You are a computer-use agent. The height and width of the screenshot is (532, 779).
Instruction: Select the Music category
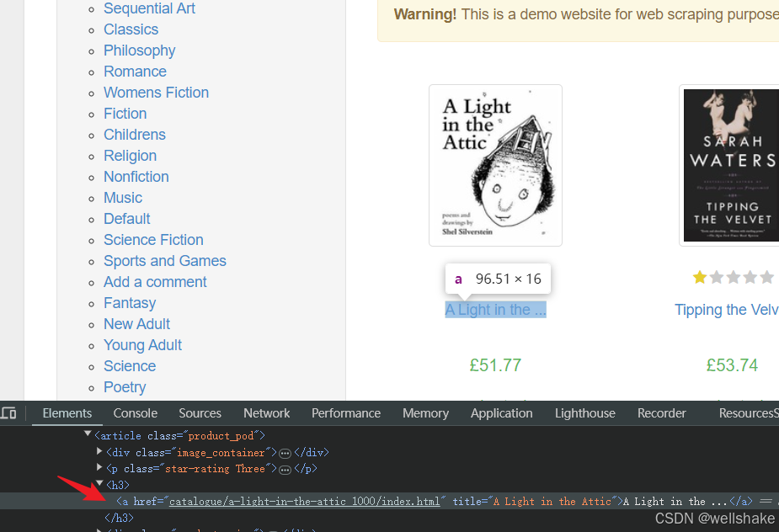[x=123, y=198]
